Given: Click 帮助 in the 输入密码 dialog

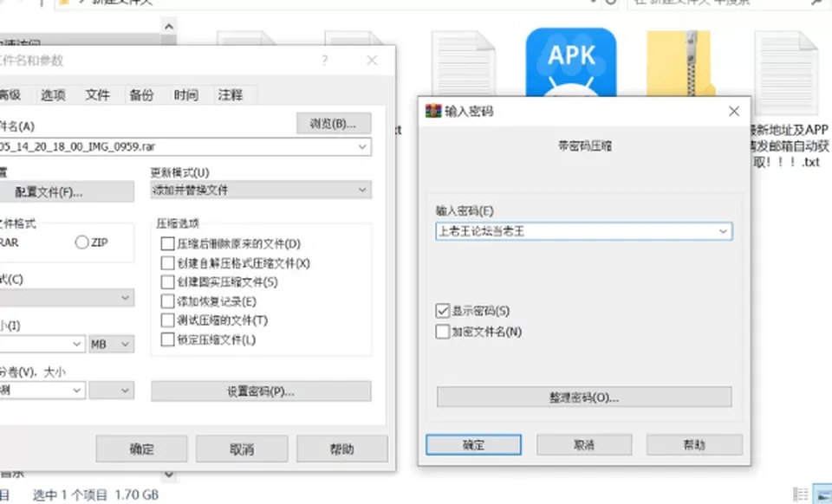Looking at the screenshot, I should pyautogui.click(x=694, y=444).
